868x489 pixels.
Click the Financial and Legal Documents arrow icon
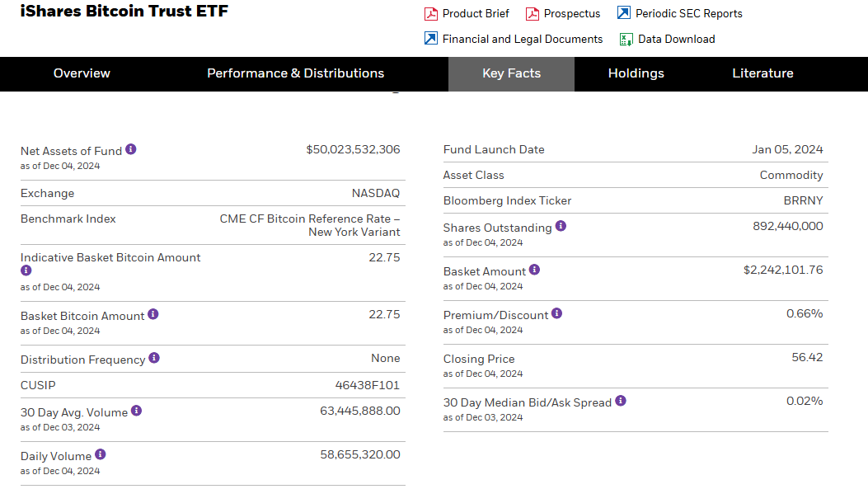click(x=430, y=38)
